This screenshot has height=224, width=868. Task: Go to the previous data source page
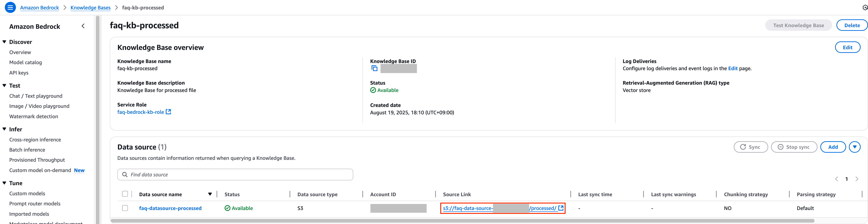pos(837,179)
